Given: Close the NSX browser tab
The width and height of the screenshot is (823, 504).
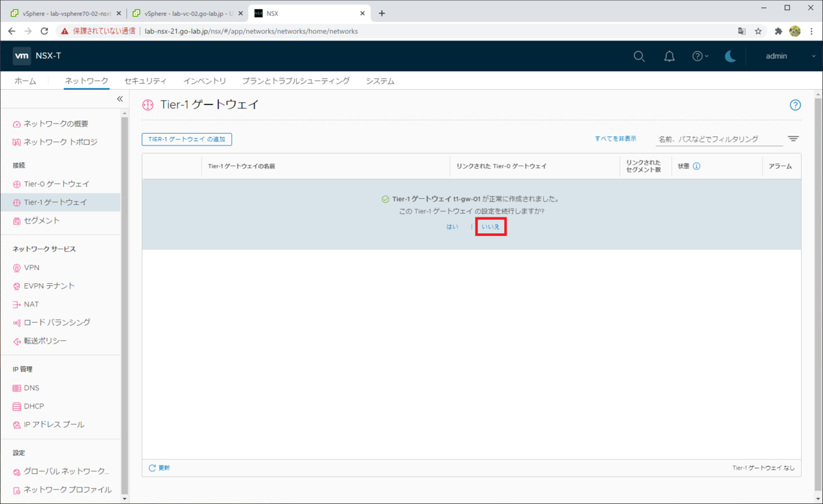Looking at the screenshot, I should [362, 13].
